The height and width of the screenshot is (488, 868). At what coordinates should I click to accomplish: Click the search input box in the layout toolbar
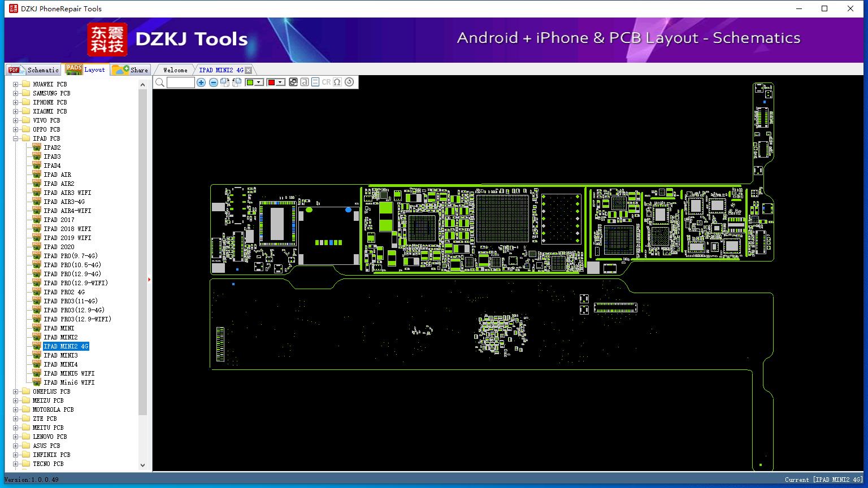coord(181,82)
